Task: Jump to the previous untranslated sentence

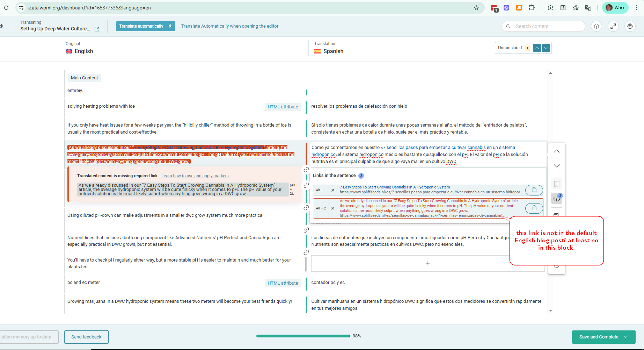Action: pos(537,48)
